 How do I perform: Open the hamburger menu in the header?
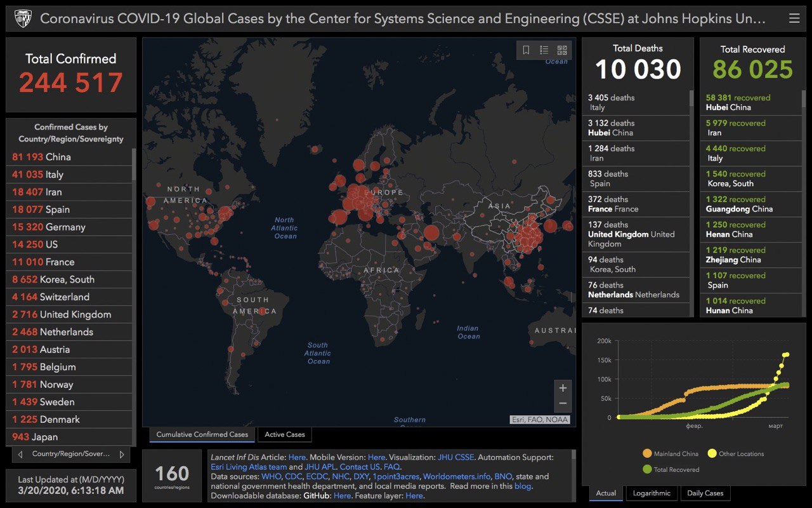pyautogui.click(x=794, y=18)
